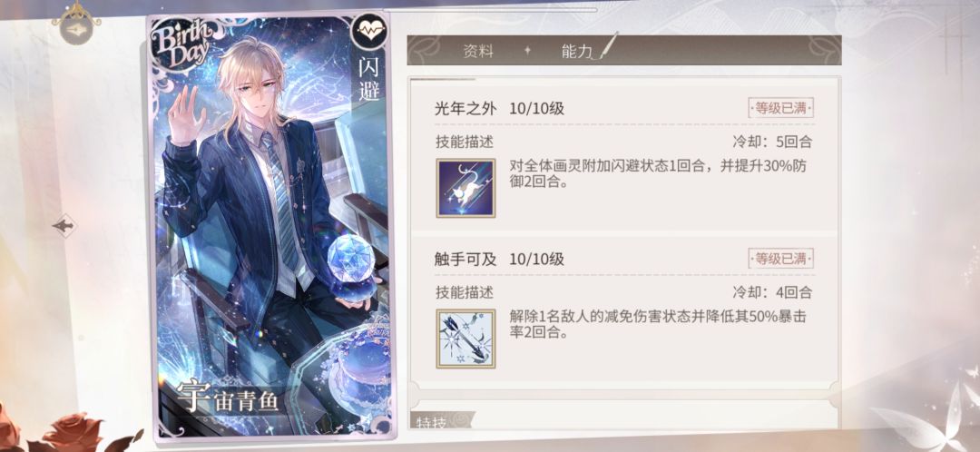Screen dimensions: 980x452
Task: Tap the 光年之外 skill cat icon
Action: point(465,188)
